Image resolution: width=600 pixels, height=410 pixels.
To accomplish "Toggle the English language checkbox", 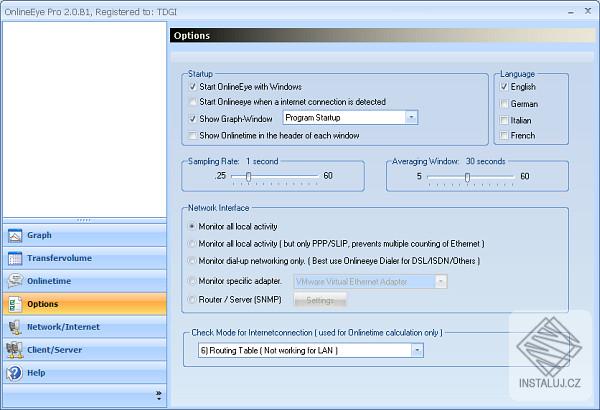I will click(x=504, y=87).
